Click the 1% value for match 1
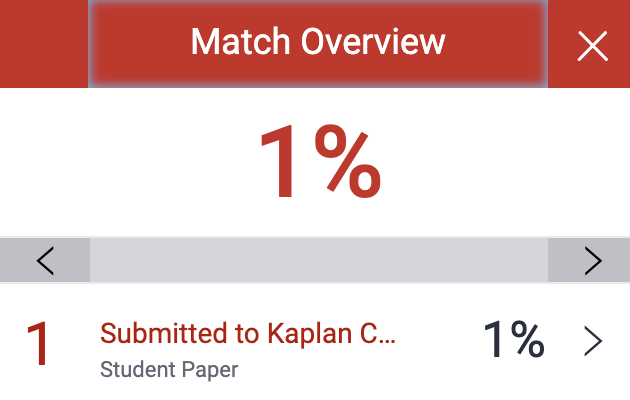 pyautogui.click(x=513, y=342)
